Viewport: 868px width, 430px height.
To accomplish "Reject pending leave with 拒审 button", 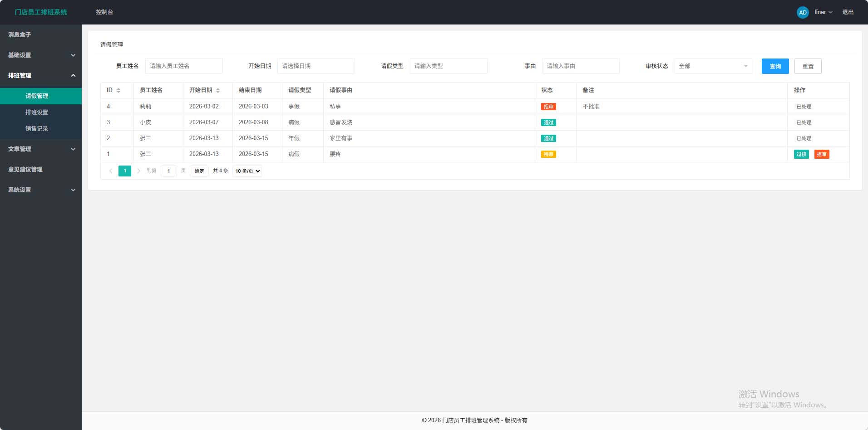I will point(821,154).
